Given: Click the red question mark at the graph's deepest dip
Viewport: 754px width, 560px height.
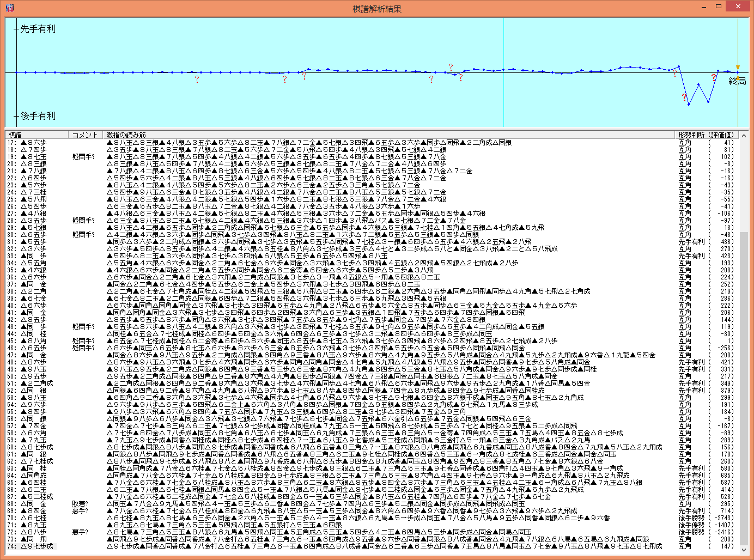Looking at the screenshot, I should point(684,98).
